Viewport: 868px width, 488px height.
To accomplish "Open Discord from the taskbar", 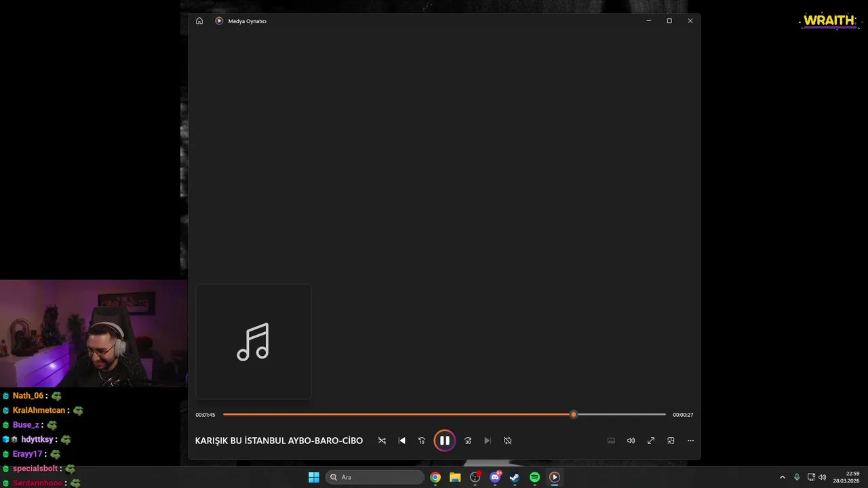I will [x=495, y=477].
